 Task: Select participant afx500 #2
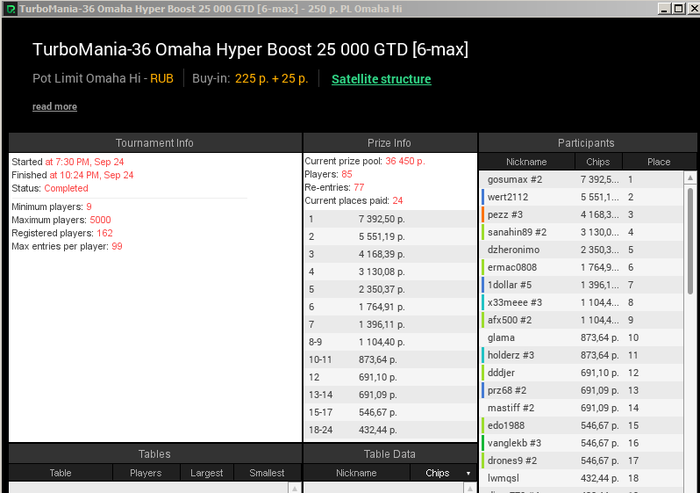[x=581, y=320]
